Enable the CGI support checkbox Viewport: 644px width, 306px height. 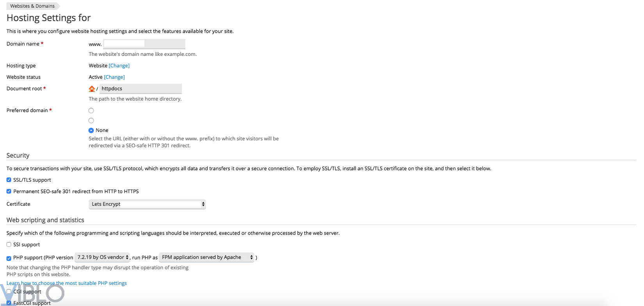[9, 292]
